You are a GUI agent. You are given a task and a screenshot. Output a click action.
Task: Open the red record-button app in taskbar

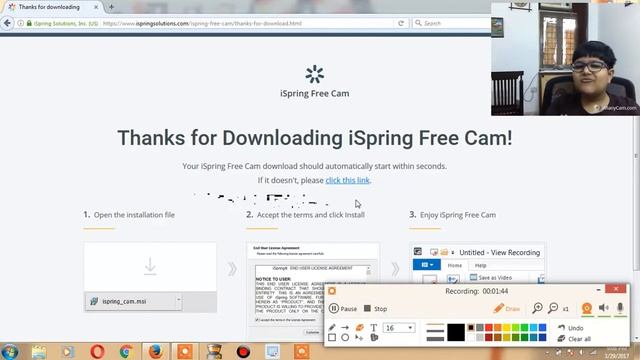243,352
